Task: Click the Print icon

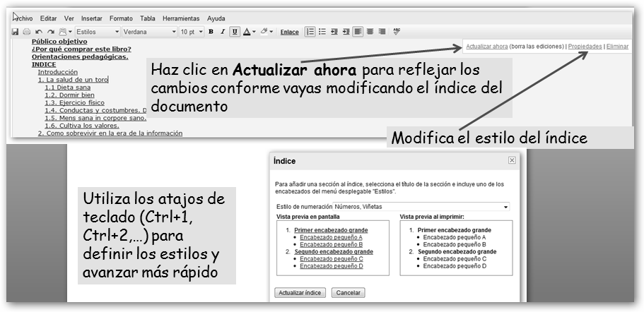Action: (26, 32)
